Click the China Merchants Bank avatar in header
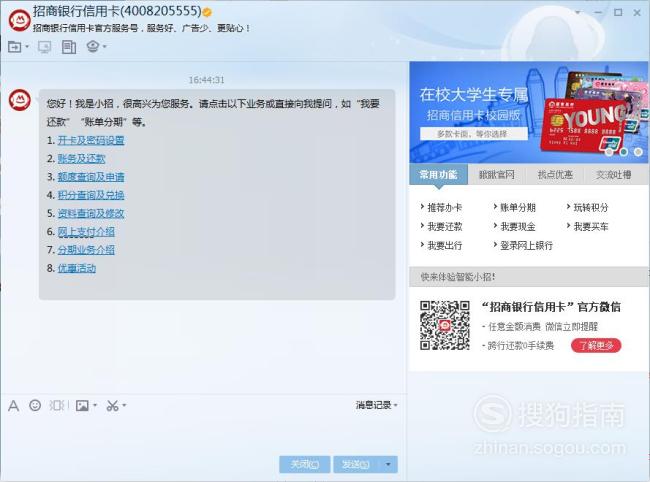Screen dimensions: 650x482 pyautogui.click(x=19, y=19)
